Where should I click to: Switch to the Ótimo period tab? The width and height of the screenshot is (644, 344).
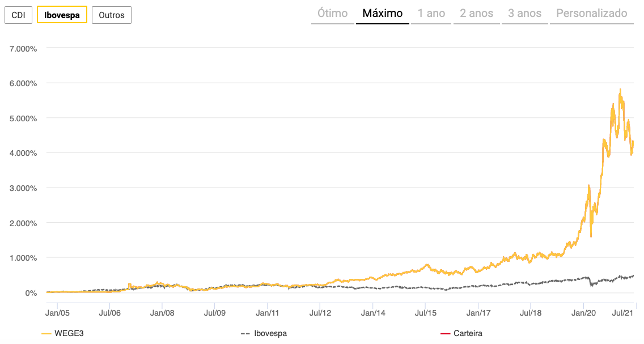[333, 14]
